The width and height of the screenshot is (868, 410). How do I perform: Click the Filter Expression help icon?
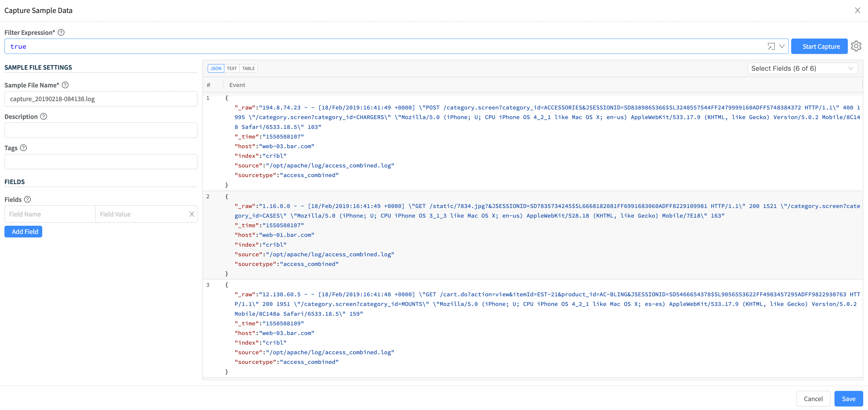coord(61,32)
